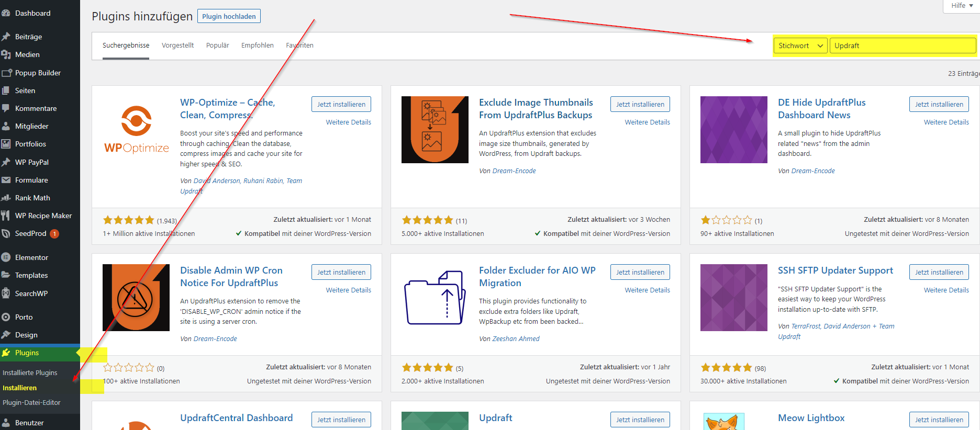Open Dream-Encode author link under DE Hide UpdraftPlus

(813, 171)
